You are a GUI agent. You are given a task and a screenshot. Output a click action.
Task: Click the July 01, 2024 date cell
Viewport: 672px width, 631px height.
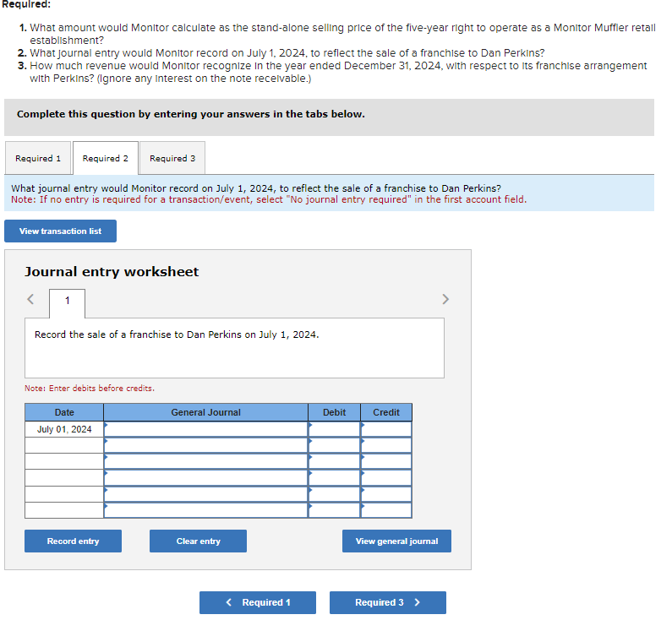pyautogui.click(x=64, y=429)
